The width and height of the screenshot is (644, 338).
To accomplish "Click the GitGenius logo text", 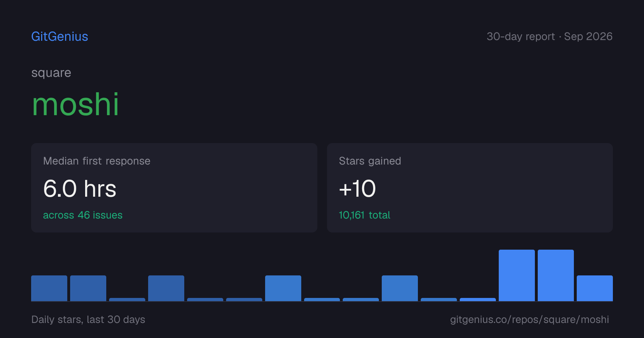I will point(60,36).
